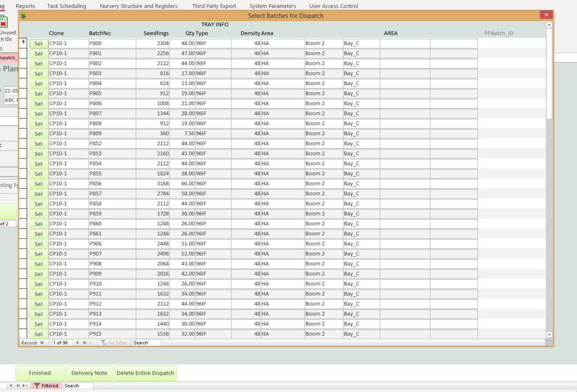Click the dialog's record Search box
The width and height of the screenshot is (577, 392).
(147, 342)
